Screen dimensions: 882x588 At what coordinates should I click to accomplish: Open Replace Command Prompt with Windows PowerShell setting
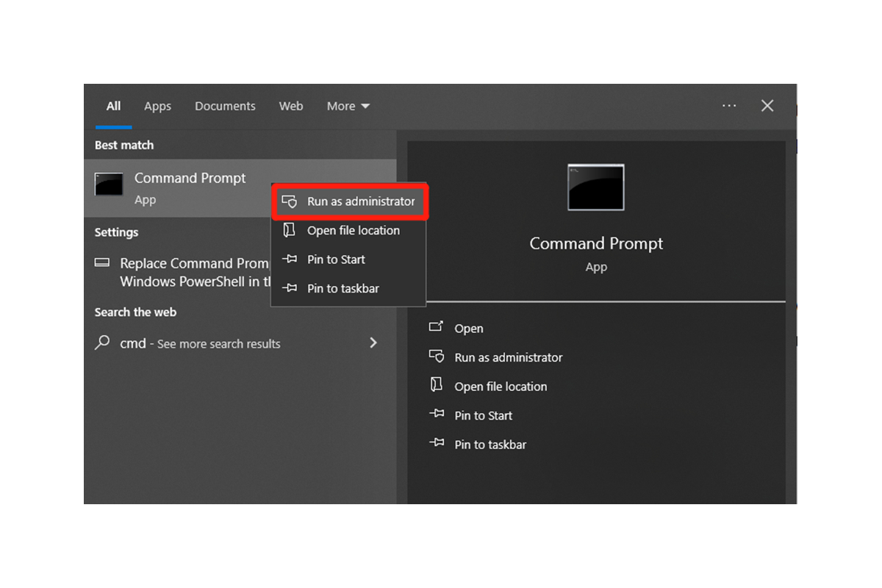coord(184,272)
